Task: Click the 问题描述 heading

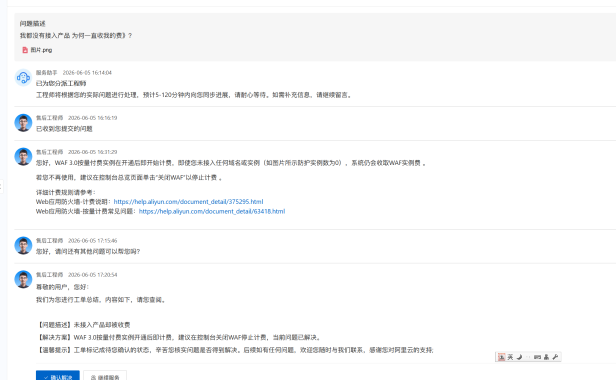Action: coord(33,24)
